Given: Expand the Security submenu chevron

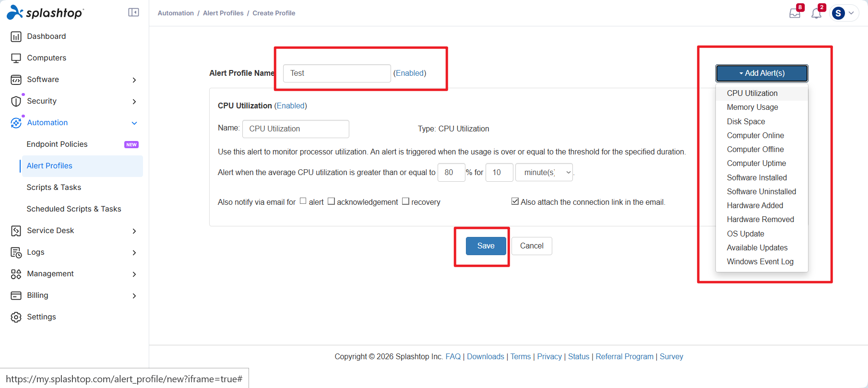Looking at the screenshot, I should (x=134, y=102).
